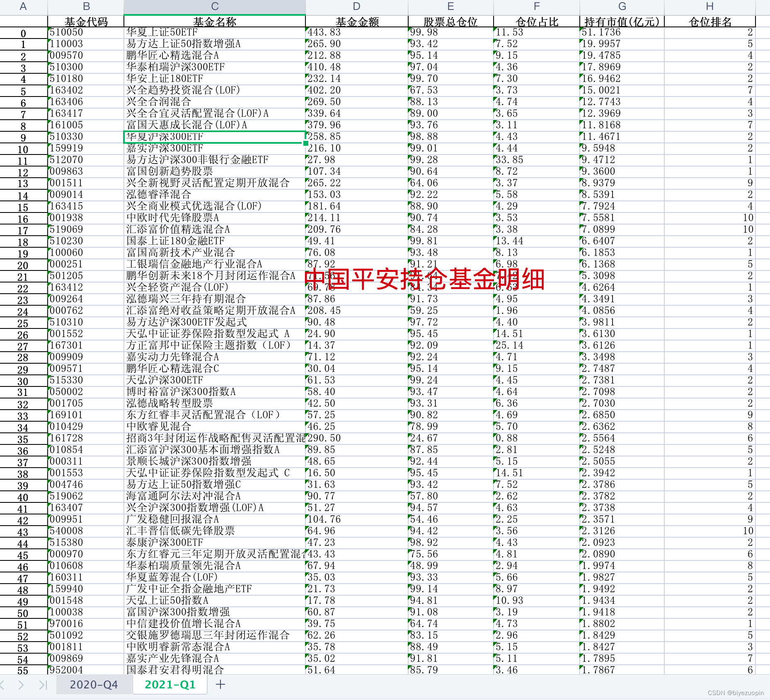Select column F header

pos(536,7)
